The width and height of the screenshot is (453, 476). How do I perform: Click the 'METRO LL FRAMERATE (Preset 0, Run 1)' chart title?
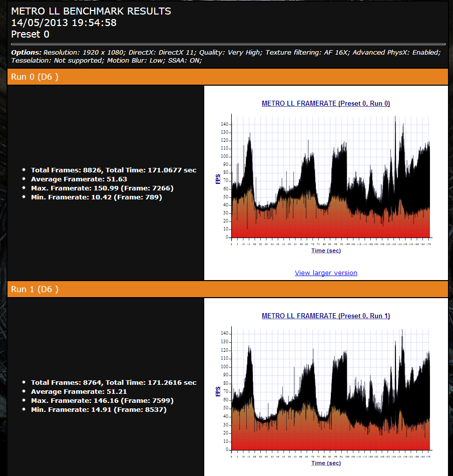point(326,316)
